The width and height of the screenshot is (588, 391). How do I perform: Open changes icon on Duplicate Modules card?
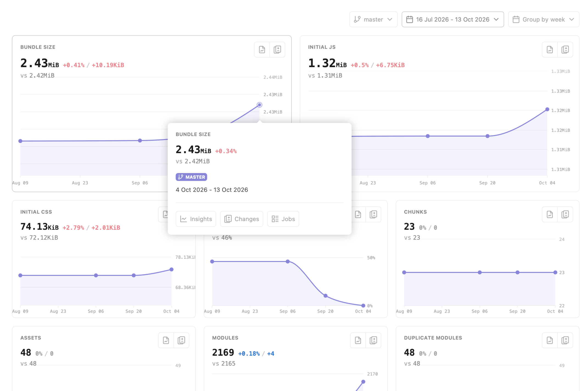coord(565,340)
